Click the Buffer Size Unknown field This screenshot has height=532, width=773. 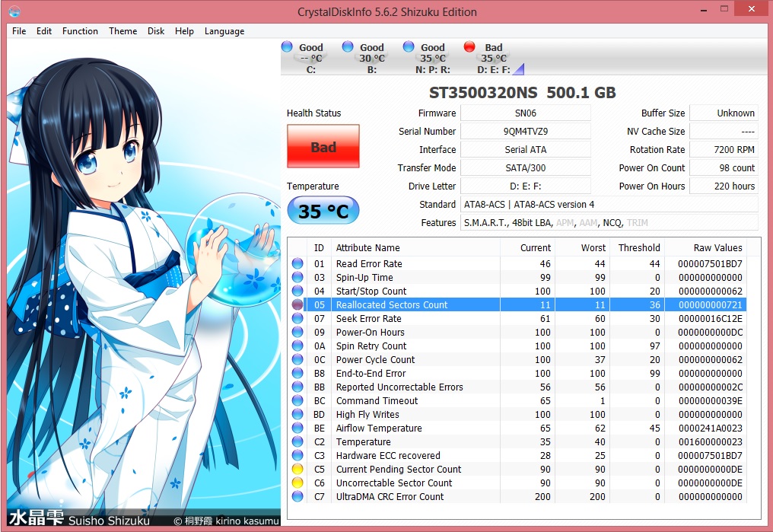coord(724,113)
